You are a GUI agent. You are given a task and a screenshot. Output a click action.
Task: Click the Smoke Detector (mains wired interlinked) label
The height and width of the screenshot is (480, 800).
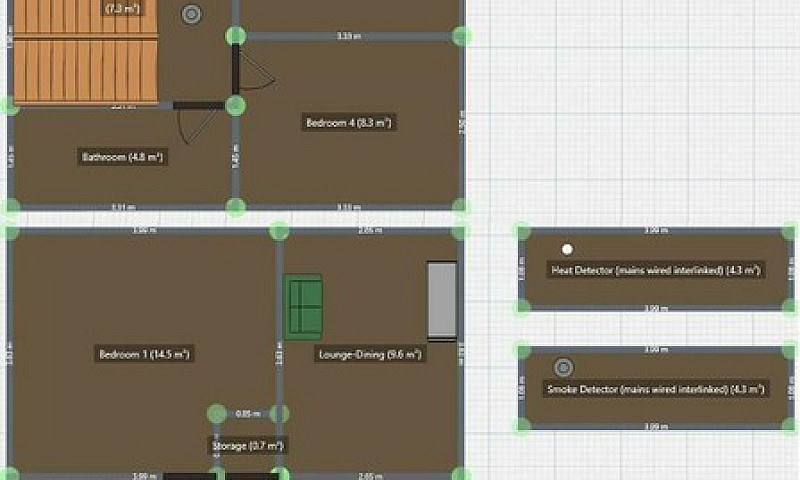(x=656, y=389)
